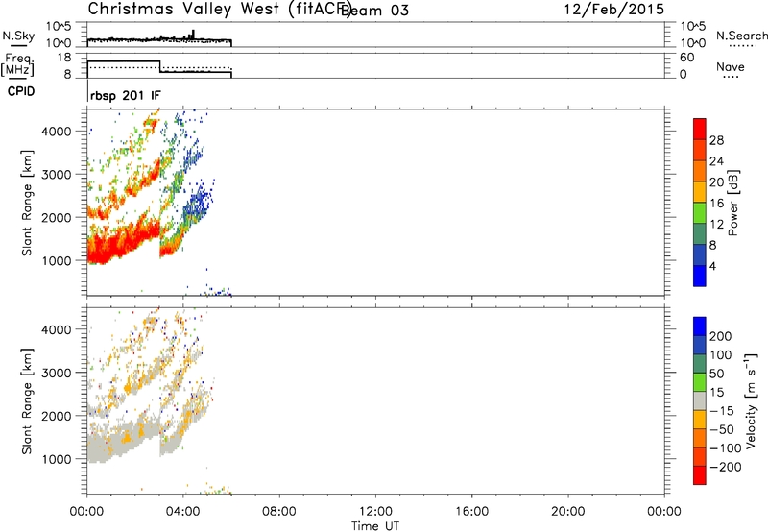The height and width of the screenshot is (532, 768).
Task: Click the "N.Sky" legend label
Action: (x=18, y=36)
